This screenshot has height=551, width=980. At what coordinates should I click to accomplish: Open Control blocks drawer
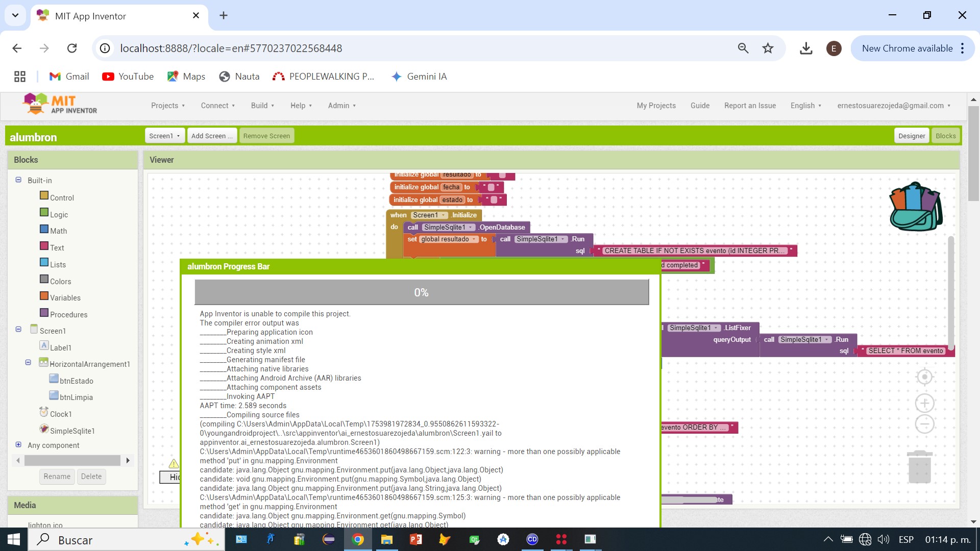coord(61,197)
